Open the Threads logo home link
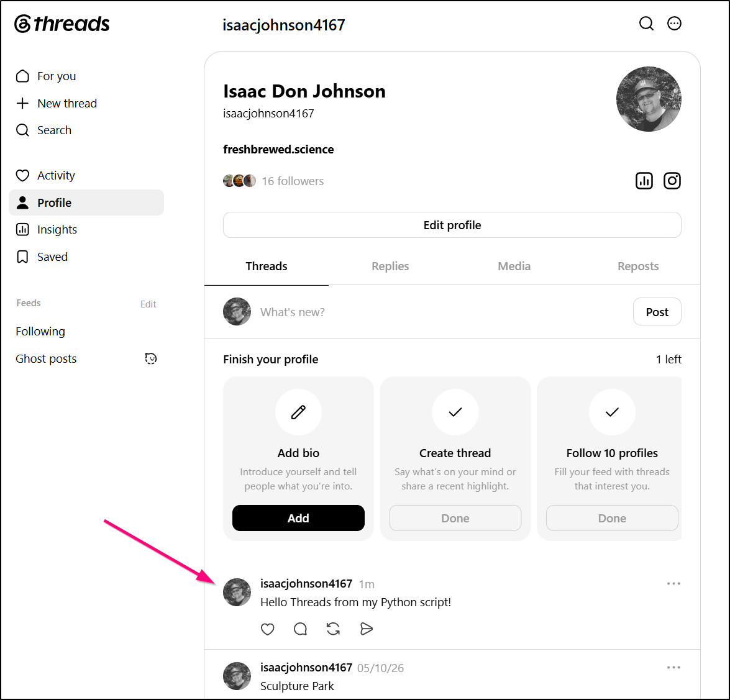Screen dimensions: 730x700 [62, 24]
